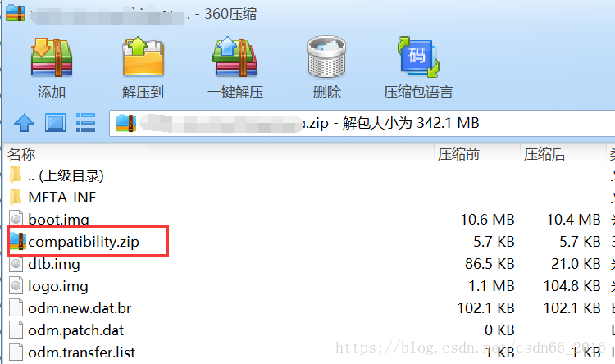Image resolution: width=615 pixels, height=364 pixels.
Task: Select the META-INF folder
Action: coord(62,198)
